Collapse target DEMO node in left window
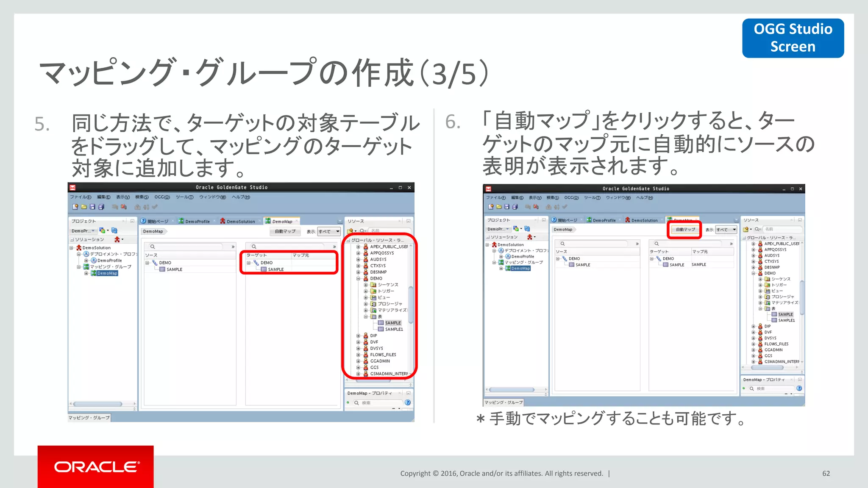 249,263
